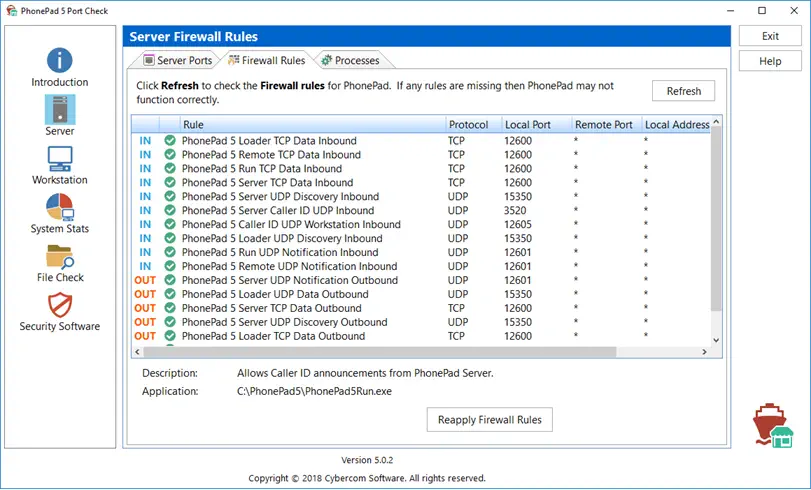Click green check for Remote UDP Notification Inbound

click(x=170, y=266)
